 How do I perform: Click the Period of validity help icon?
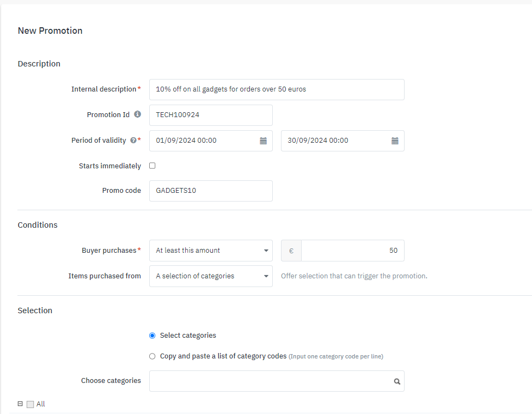pos(133,141)
